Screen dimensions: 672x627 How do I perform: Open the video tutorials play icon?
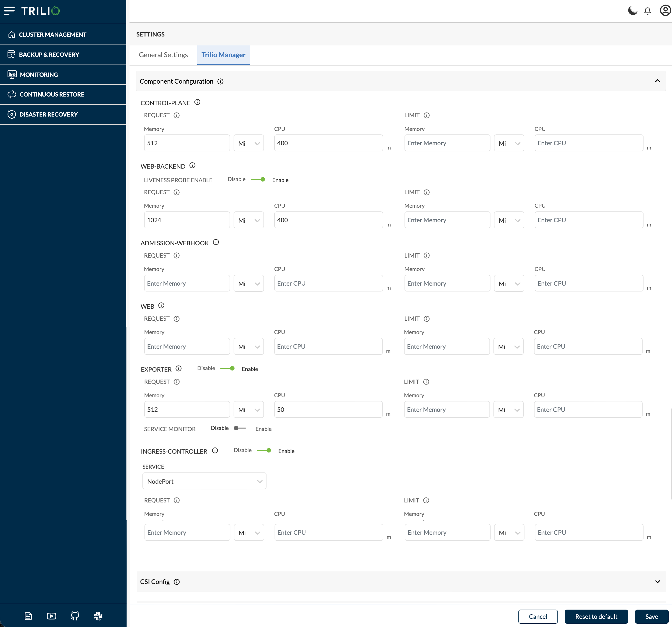pos(51,616)
